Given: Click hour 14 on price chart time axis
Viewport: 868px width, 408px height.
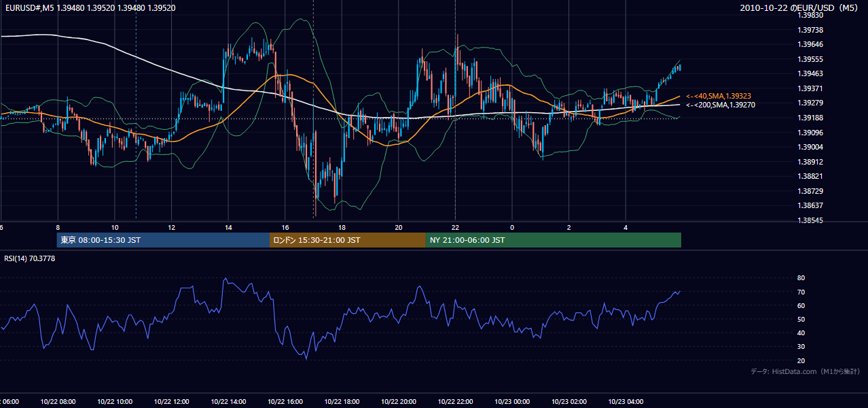Looking at the screenshot, I should pyautogui.click(x=228, y=227).
